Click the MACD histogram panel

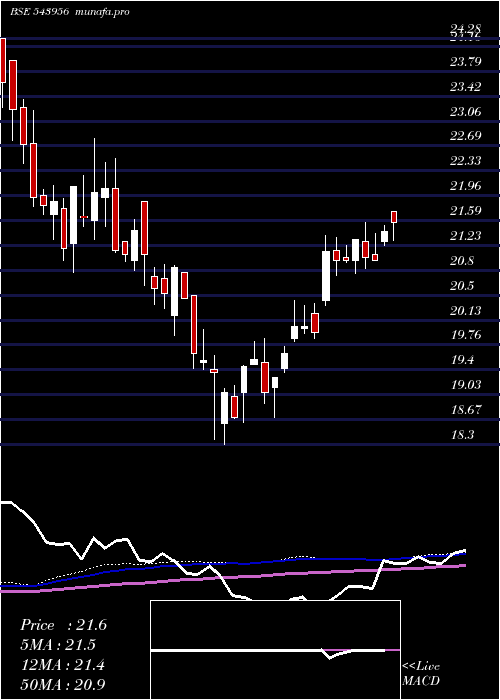[x=275, y=650]
